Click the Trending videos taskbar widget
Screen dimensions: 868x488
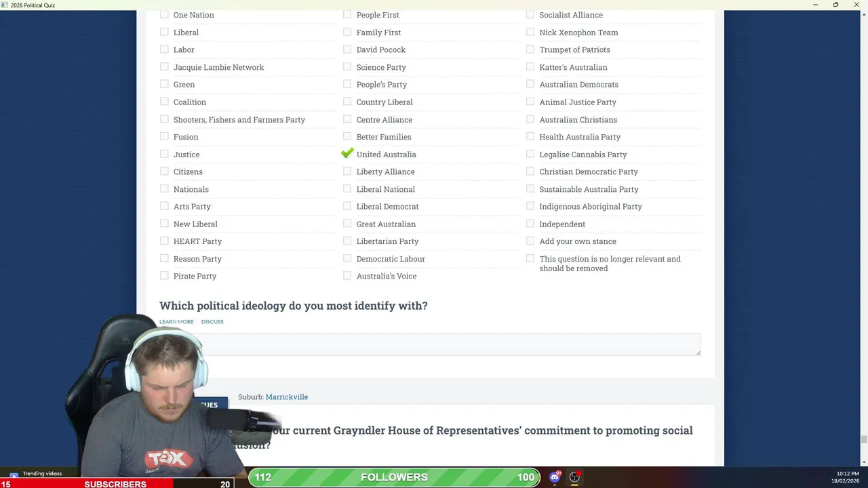point(35,474)
